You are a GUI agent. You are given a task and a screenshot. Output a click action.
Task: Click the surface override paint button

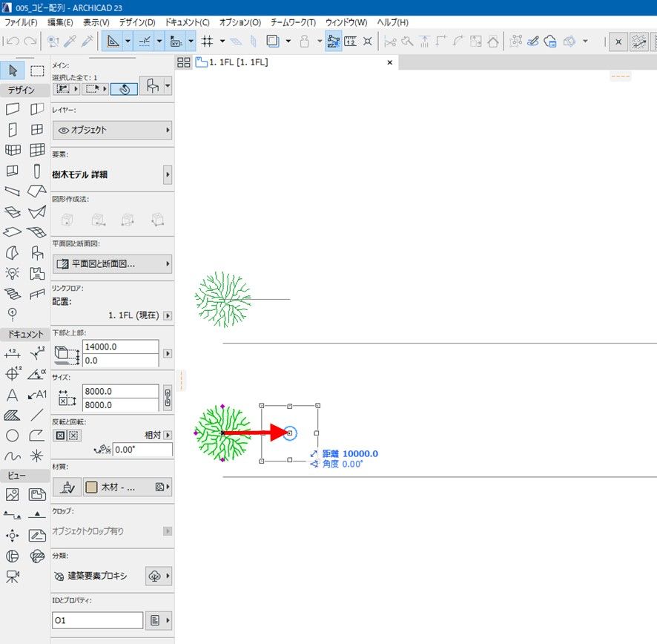67,487
